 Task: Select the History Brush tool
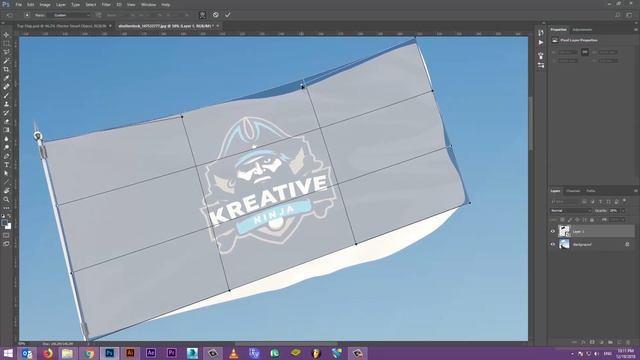click(x=6, y=113)
